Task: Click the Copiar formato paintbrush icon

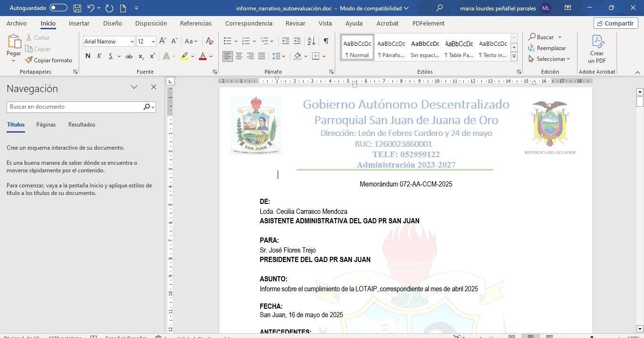Action: pyautogui.click(x=29, y=60)
